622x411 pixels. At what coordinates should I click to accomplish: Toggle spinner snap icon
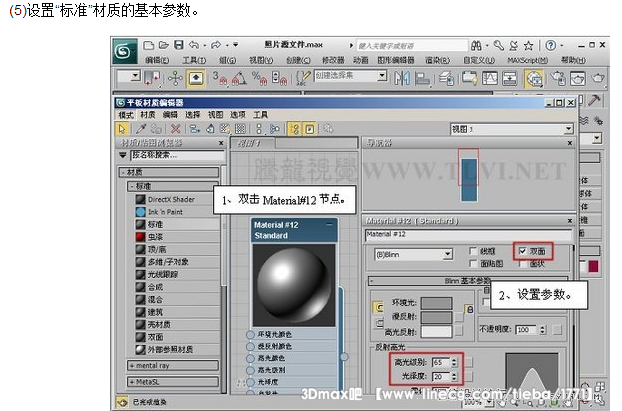tap(279, 78)
